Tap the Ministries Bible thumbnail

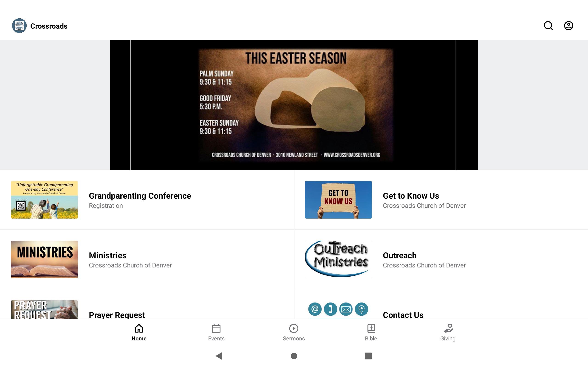(44, 259)
